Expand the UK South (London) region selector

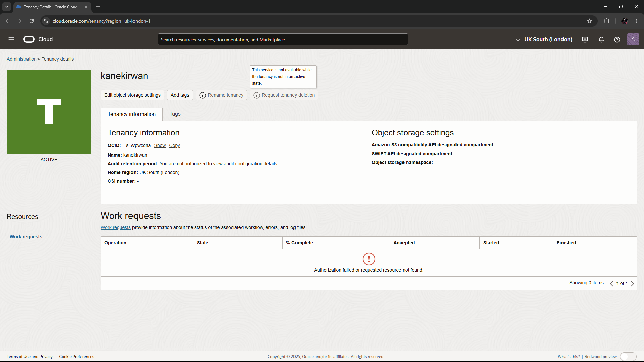[x=544, y=40]
